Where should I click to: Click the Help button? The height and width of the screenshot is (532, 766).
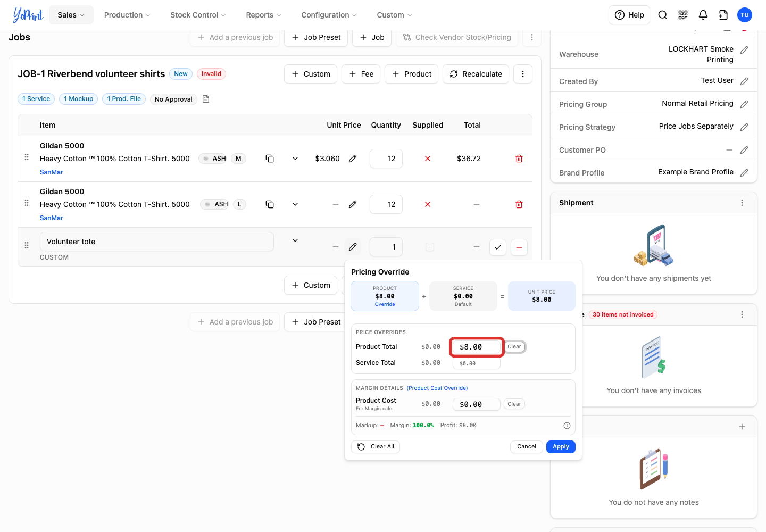(x=630, y=15)
